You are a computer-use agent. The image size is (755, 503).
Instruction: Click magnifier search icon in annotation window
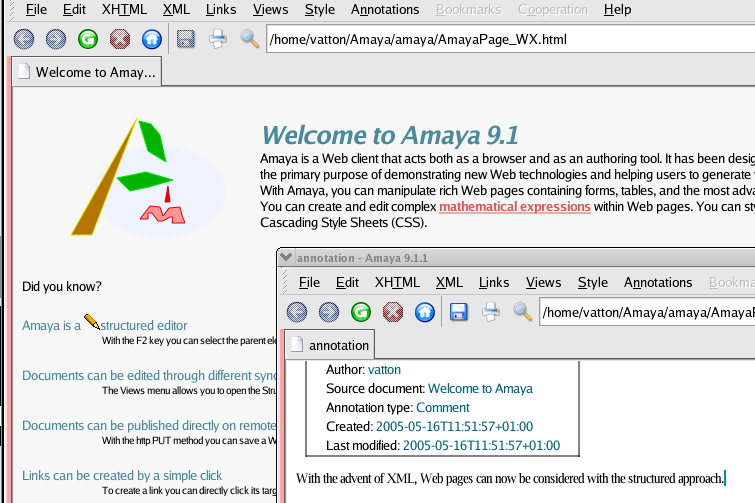click(522, 312)
